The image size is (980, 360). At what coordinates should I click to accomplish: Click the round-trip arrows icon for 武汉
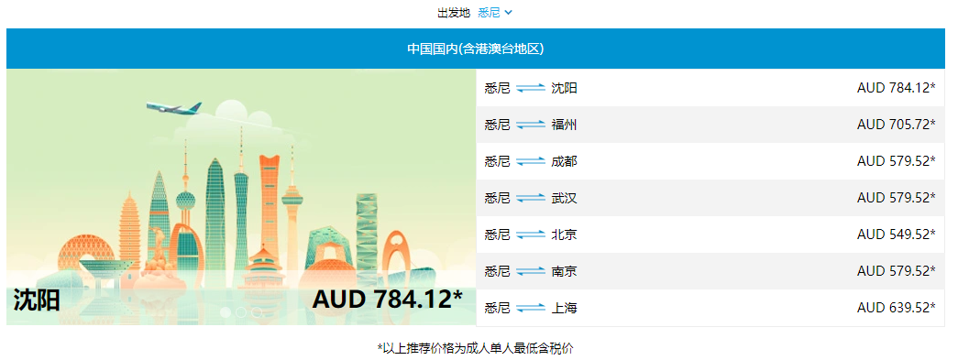coord(531,198)
